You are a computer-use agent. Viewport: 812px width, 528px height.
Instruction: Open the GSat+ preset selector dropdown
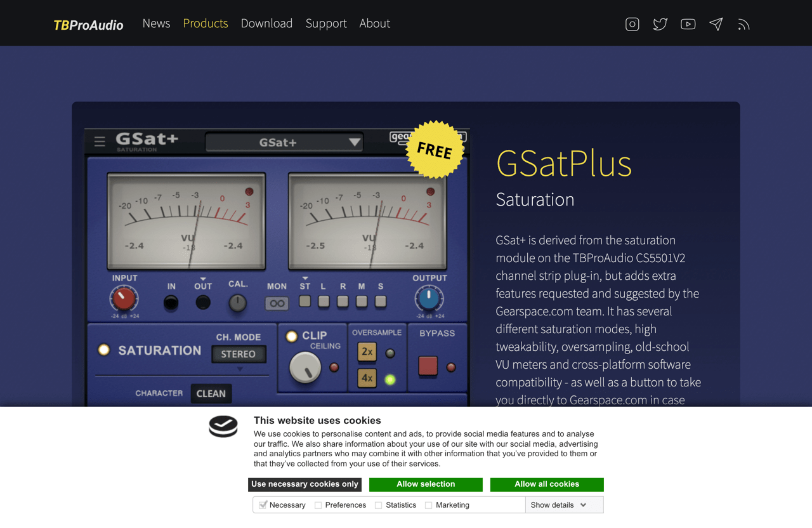coord(284,142)
